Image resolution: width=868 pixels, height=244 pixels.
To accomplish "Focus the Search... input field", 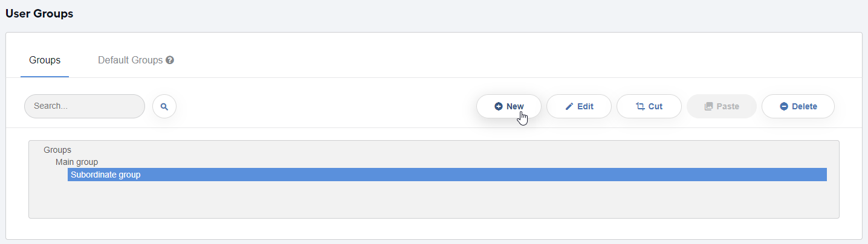I will [x=85, y=106].
